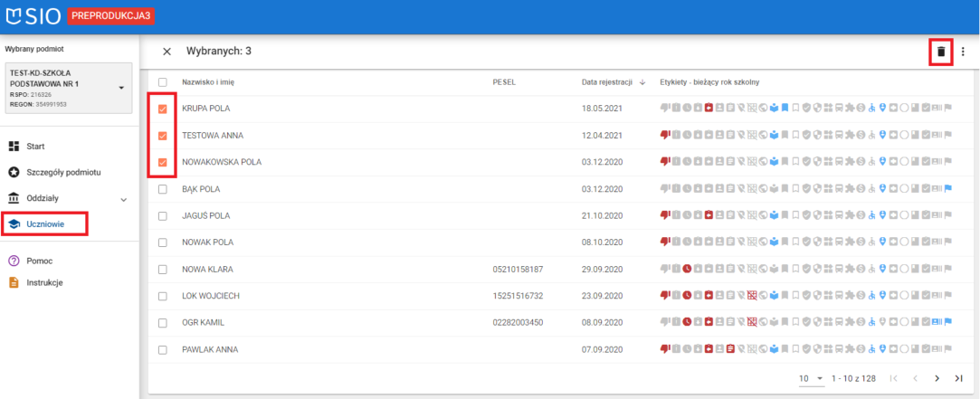980x399 pixels.
Task: Uncheck the KRUPA POLA checkbox
Action: point(163,109)
